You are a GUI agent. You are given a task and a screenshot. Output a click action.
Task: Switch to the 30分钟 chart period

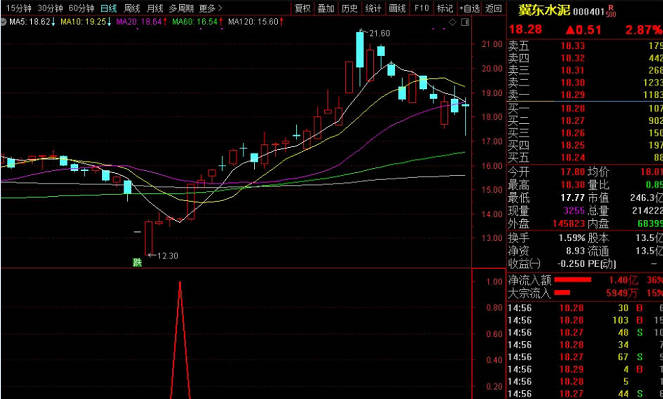[x=50, y=8]
